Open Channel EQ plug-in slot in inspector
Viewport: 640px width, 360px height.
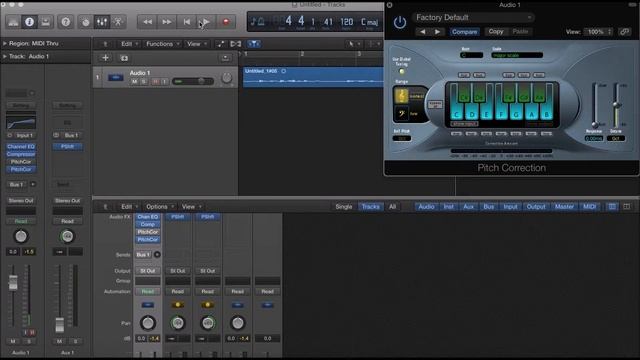21,147
